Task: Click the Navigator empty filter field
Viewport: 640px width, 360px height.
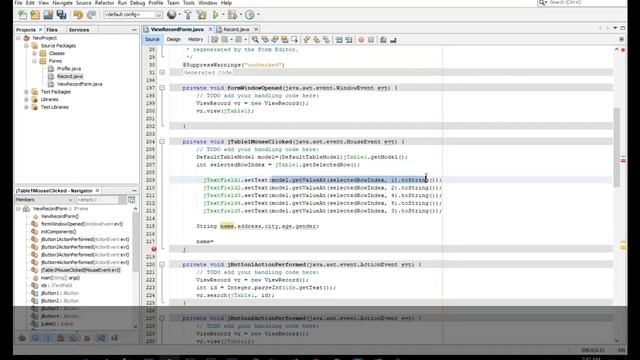Action: [98, 200]
